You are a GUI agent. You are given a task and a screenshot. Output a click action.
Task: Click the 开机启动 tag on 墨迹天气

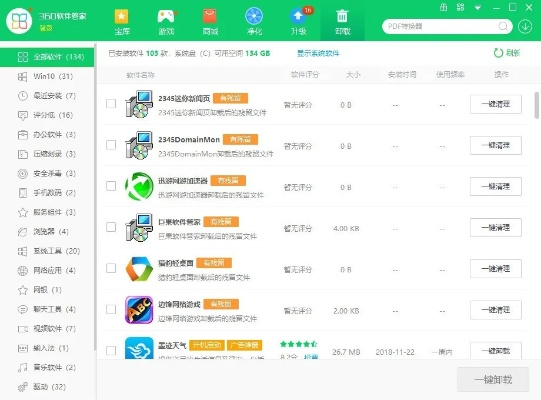click(x=207, y=345)
